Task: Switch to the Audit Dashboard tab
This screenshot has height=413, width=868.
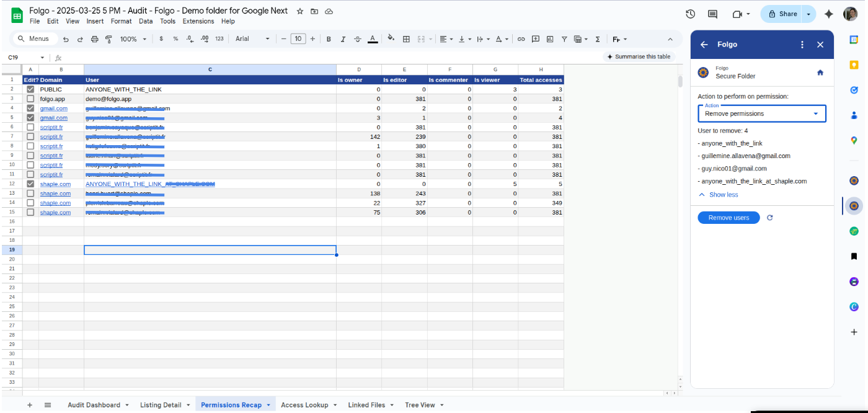Action: [x=98, y=405]
